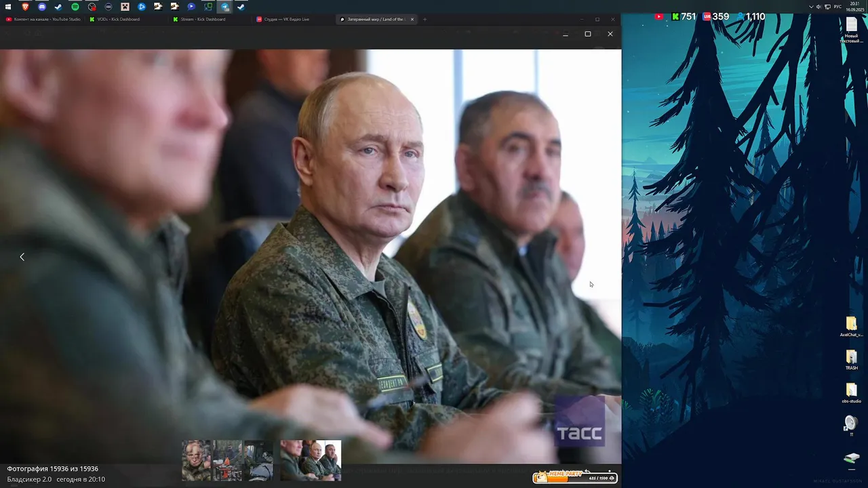
Task: Open the red-dot recorder taskbar icon
Action: tap(92, 7)
